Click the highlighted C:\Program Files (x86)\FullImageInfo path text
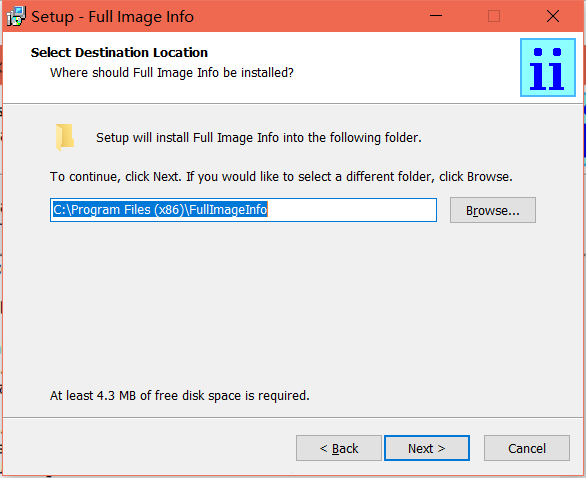Screen dimensions: 586x478 pyautogui.click(x=160, y=210)
